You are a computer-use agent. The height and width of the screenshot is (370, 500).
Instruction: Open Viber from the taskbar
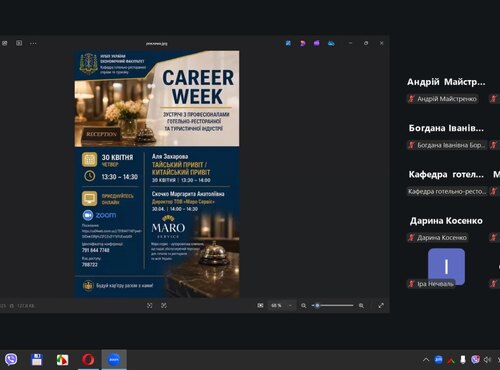(11, 359)
